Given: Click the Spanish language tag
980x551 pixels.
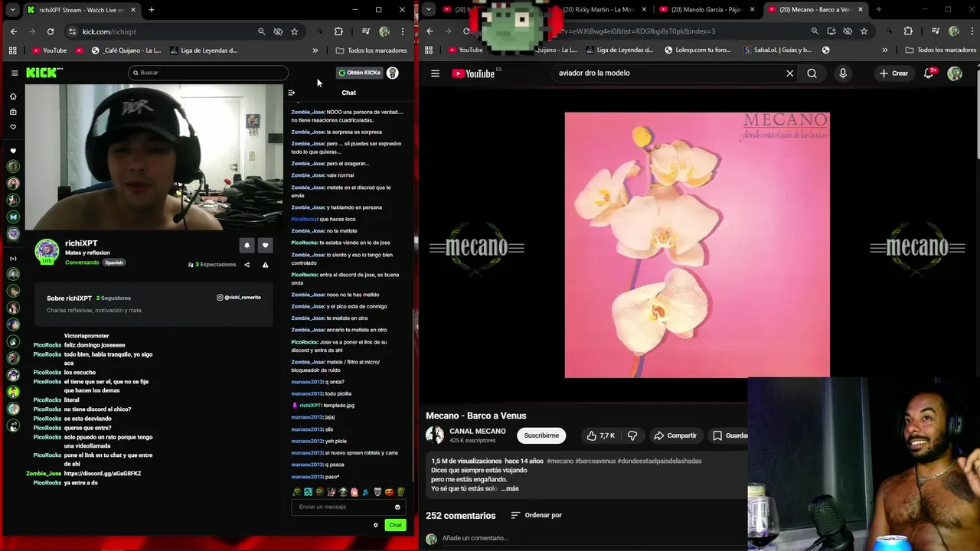Looking at the screenshot, I should [114, 262].
